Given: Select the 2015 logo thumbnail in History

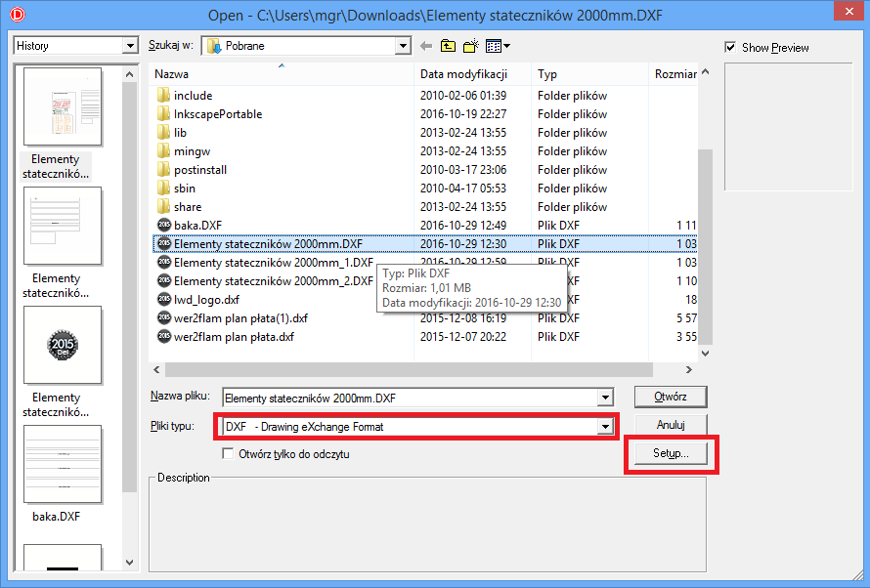Looking at the screenshot, I should coord(63,345).
